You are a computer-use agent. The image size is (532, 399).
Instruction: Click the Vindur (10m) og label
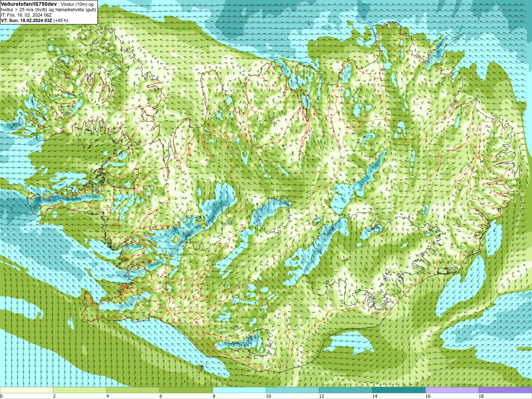pyautogui.click(x=78, y=4)
